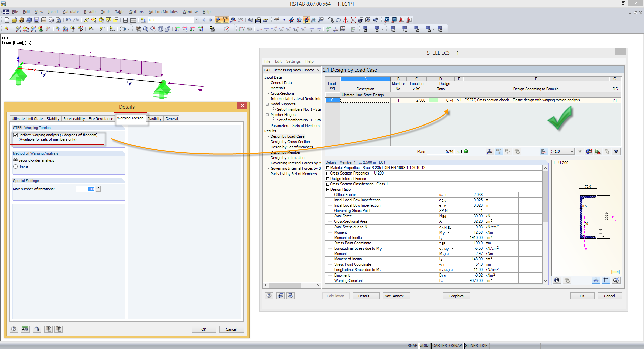Click the cross-section info droplet icon

pos(567,280)
